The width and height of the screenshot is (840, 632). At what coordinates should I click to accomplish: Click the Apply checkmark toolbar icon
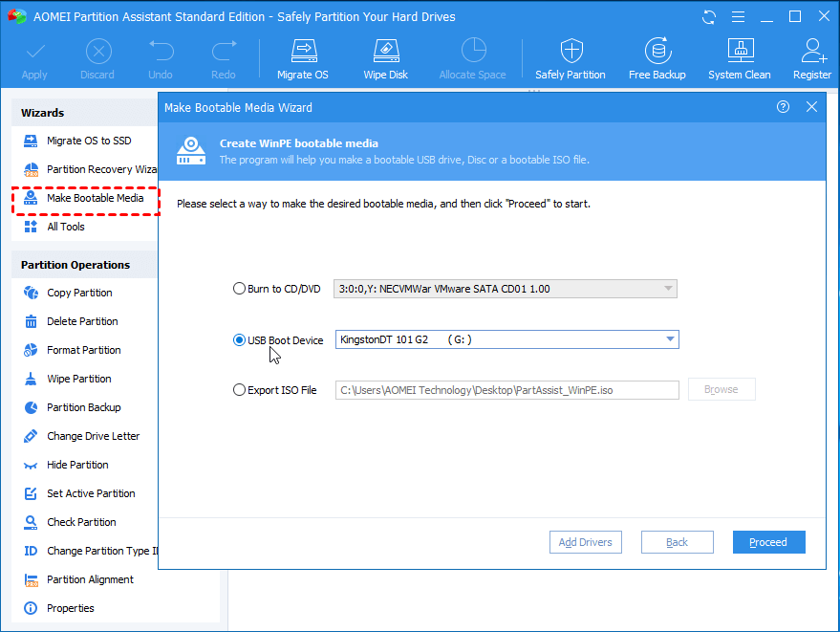click(x=34, y=52)
